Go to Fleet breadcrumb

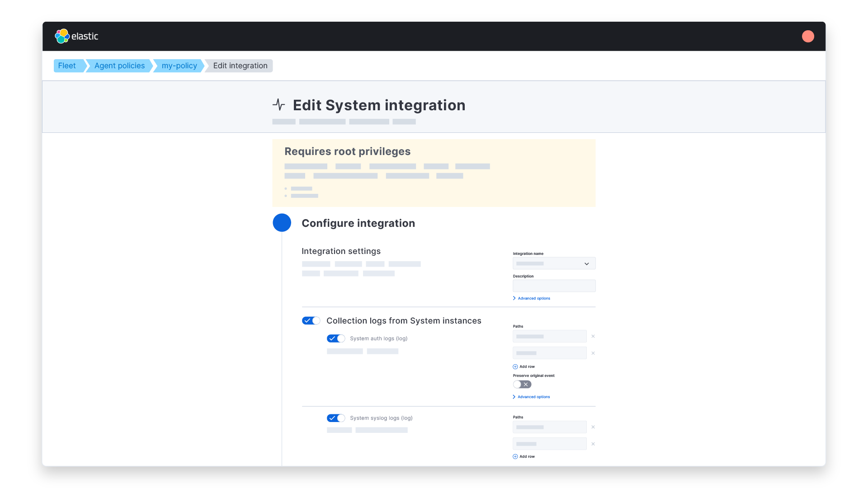point(67,66)
